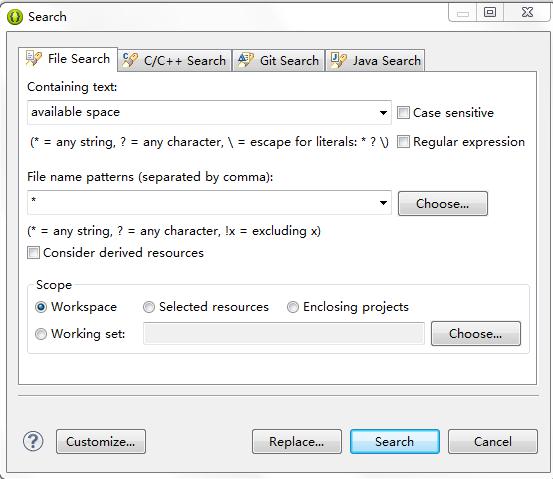The height and width of the screenshot is (479, 553).
Task: Enable the Regular expression checkbox
Action: pos(403,142)
